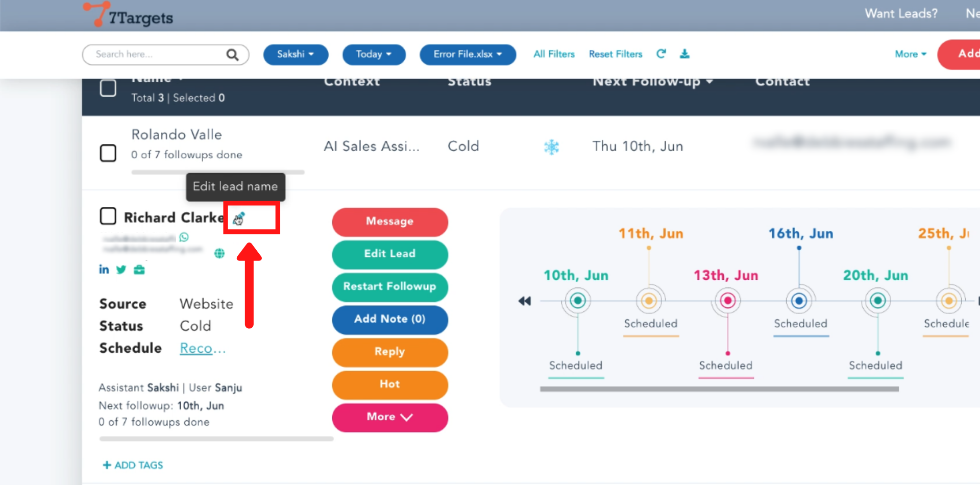Click the download leads icon
980x485 pixels.
(684, 54)
